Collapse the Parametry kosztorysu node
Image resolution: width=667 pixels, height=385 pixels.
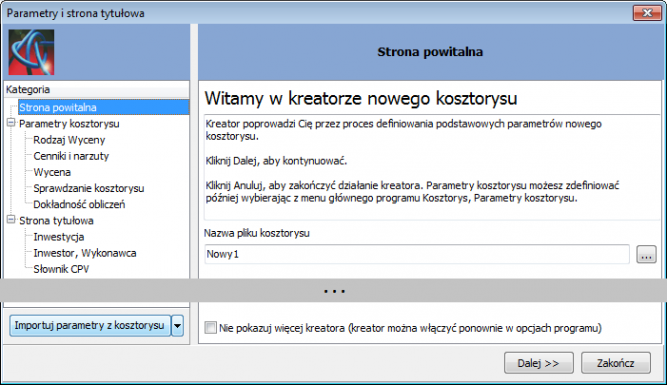tap(11, 123)
